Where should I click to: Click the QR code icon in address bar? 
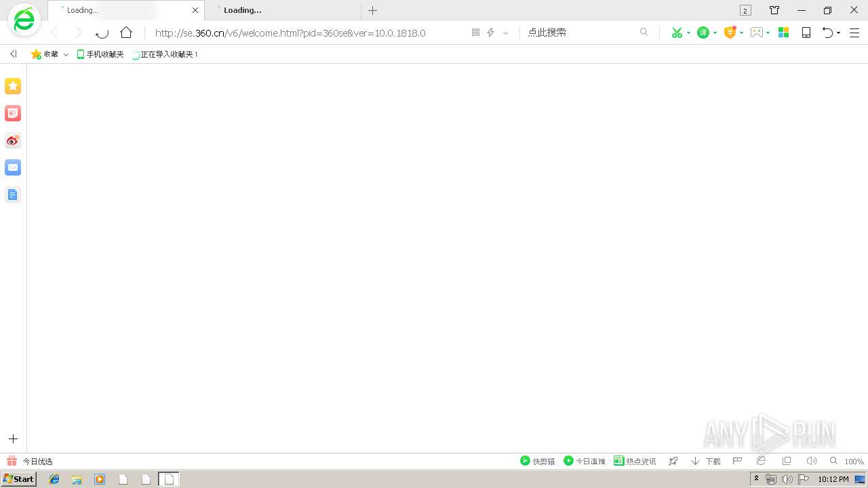click(475, 33)
